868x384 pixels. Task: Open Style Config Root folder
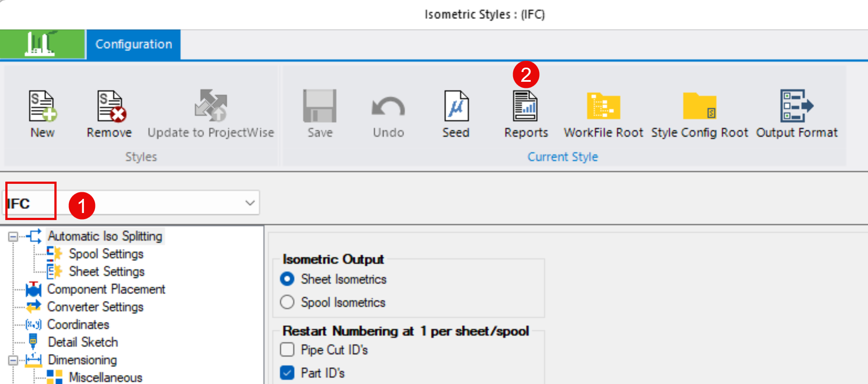(x=699, y=106)
